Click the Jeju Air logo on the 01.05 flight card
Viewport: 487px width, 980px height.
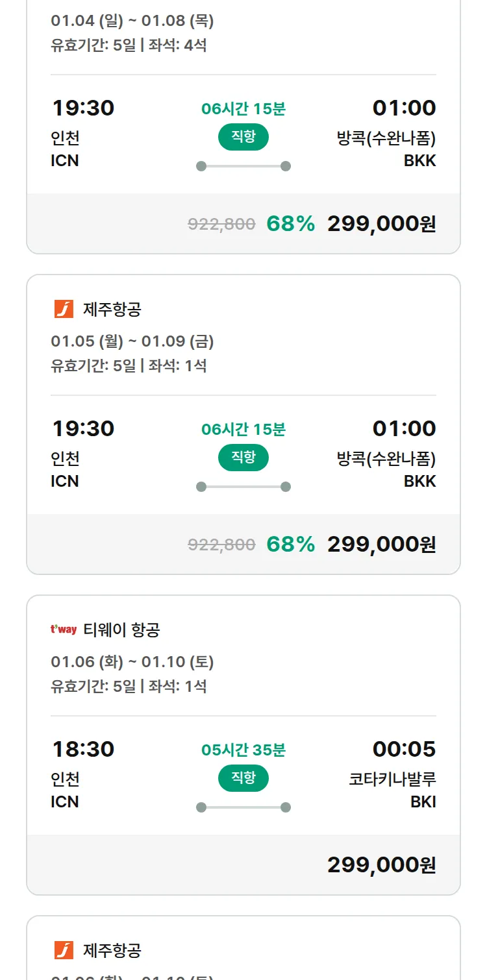click(64, 309)
